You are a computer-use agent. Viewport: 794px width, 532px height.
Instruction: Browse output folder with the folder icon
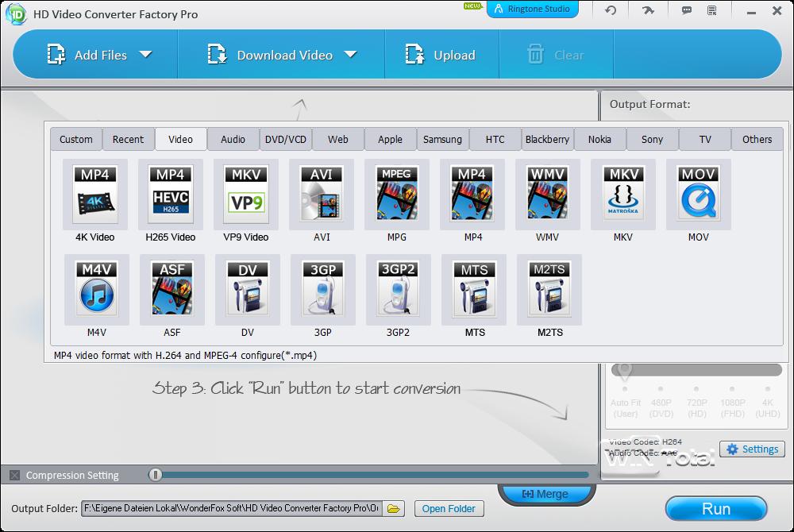[x=395, y=509]
